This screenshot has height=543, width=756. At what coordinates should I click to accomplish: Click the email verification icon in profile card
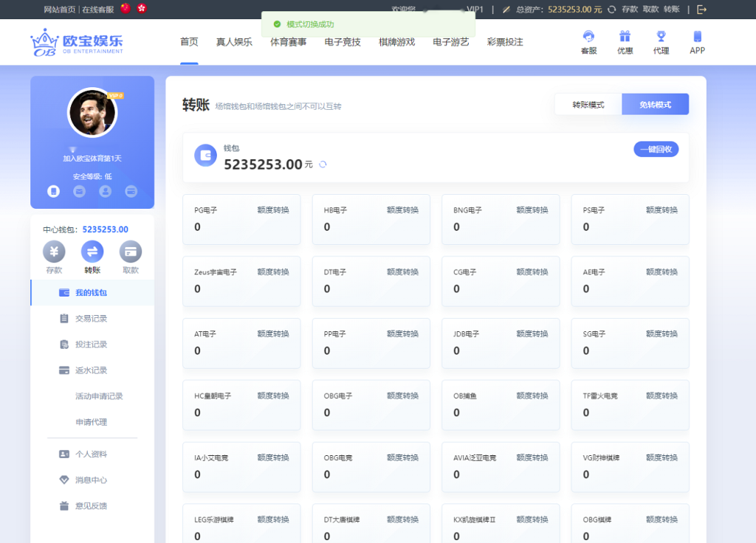point(79,191)
